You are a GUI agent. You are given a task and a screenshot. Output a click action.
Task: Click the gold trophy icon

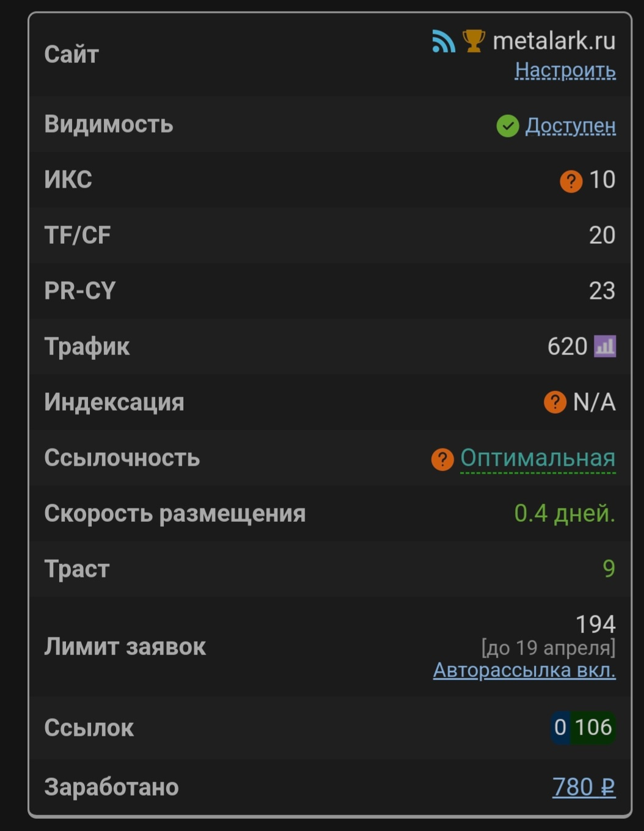coord(474,41)
